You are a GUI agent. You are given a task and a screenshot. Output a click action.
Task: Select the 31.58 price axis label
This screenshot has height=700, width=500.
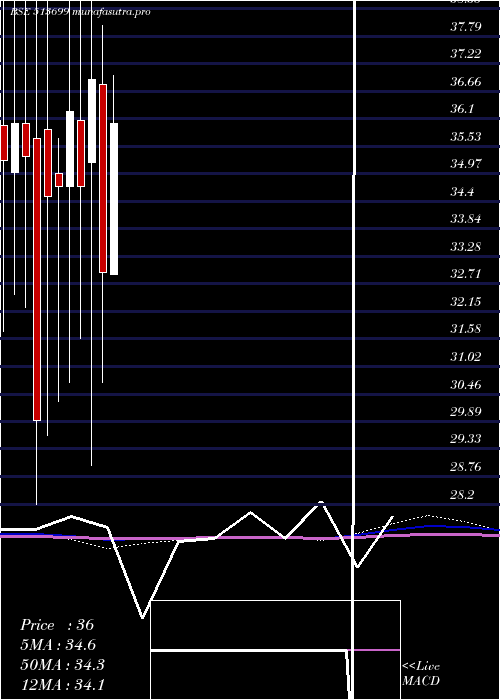point(466,329)
